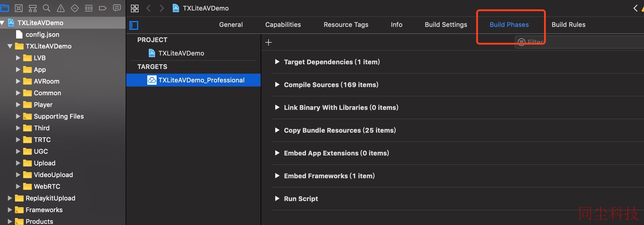The image size is (644, 225).
Task: Expand Compile Sources phase
Action: coord(277,84)
